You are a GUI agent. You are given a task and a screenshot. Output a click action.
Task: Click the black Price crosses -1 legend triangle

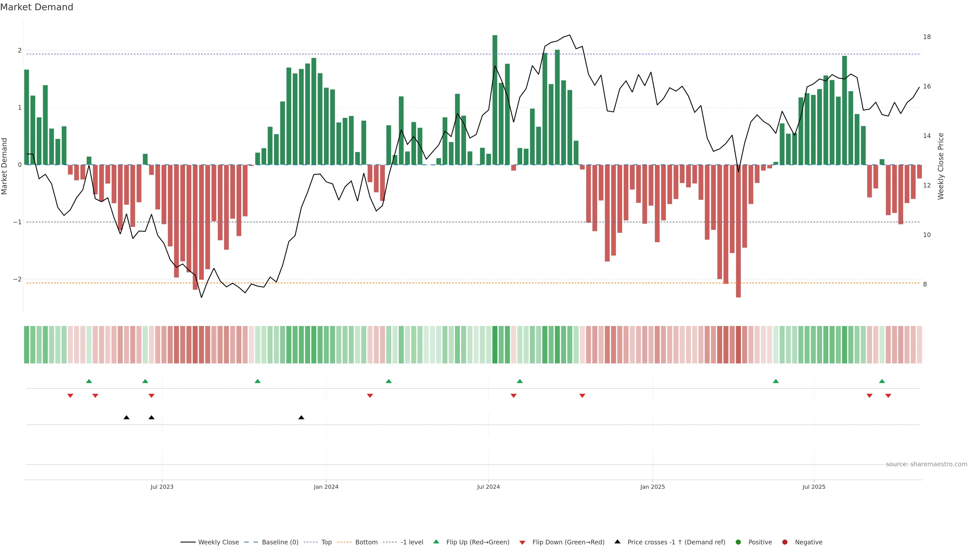tap(617, 542)
